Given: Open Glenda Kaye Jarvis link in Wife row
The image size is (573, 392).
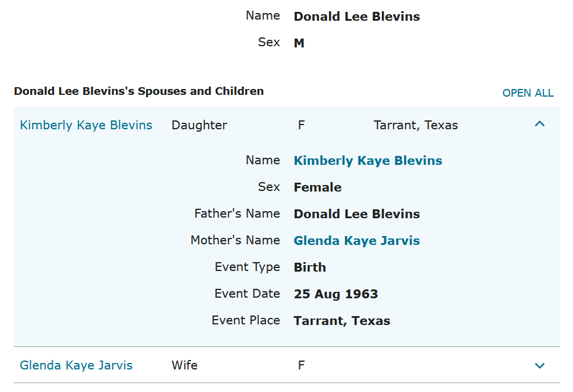Looking at the screenshot, I should [76, 365].
